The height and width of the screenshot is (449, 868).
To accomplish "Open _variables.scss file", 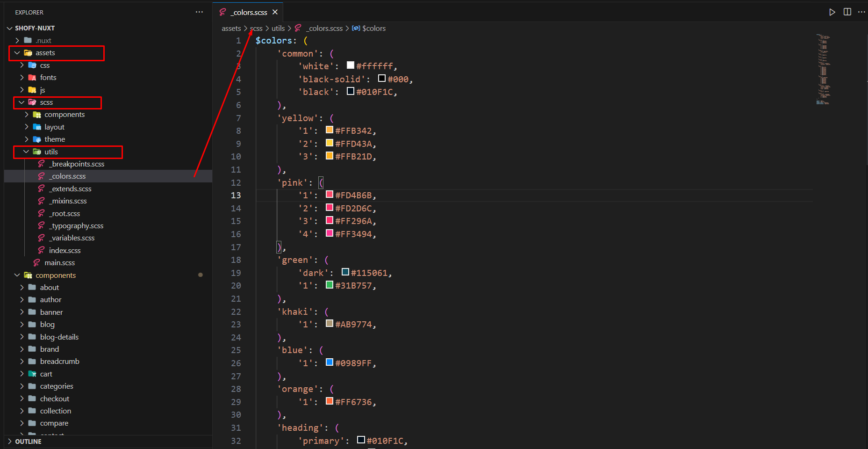I will (x=72, y=238).
